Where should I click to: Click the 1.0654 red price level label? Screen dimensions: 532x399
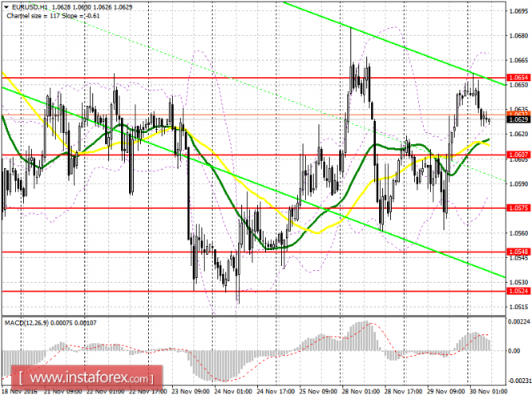coord(518,78)
